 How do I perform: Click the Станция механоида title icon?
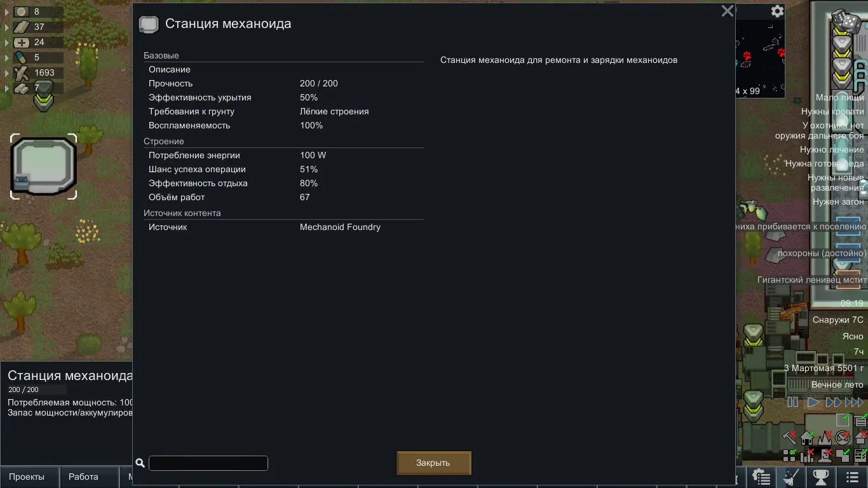click(149, 24)
